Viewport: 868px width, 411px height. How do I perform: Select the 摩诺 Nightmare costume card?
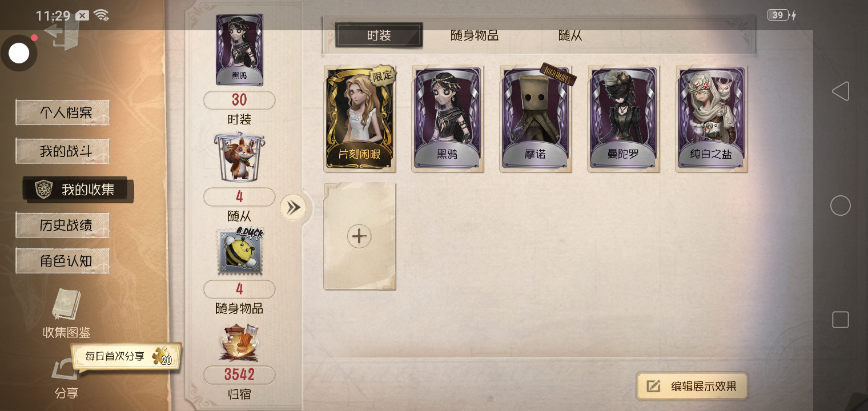(x=536, y=118)
